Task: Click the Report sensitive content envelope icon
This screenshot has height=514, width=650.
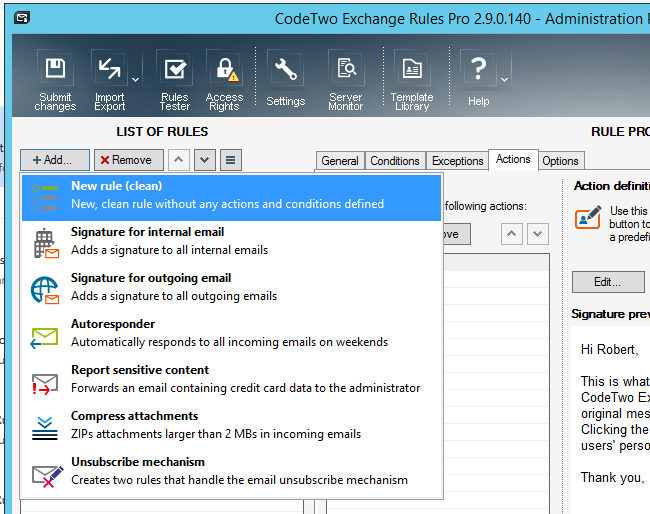Action: pos(45,383)
